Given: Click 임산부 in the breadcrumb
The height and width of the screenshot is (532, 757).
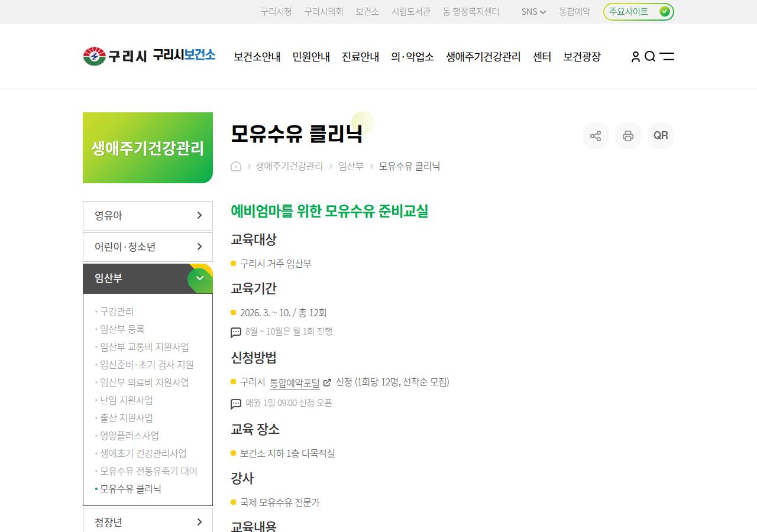Looking at the screenshot, I should 351,166.
